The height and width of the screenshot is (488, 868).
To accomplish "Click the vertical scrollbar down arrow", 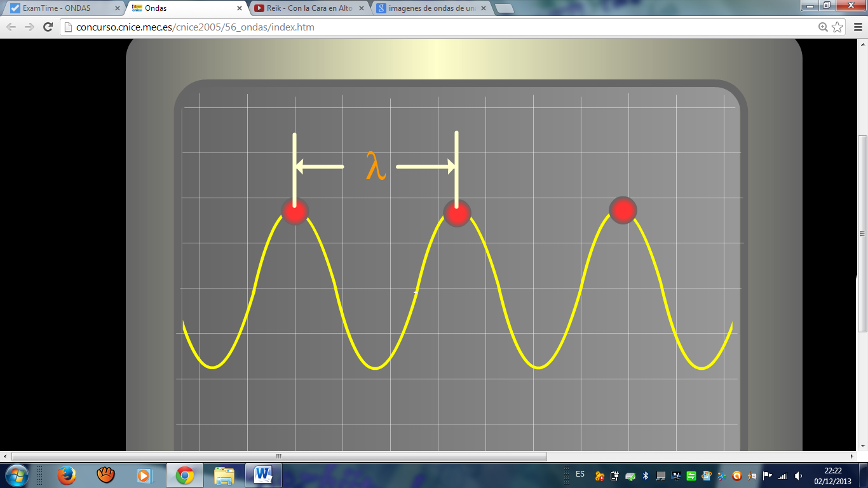I will tap(863, 447).
